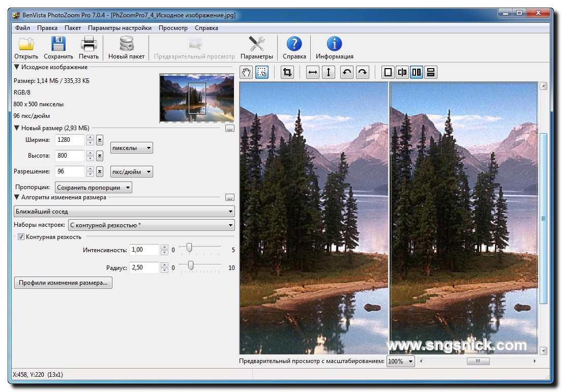Toggle the top-bottom split preview layout
Image resolution: width=562 pixels, height=392 pixels.
430,72
